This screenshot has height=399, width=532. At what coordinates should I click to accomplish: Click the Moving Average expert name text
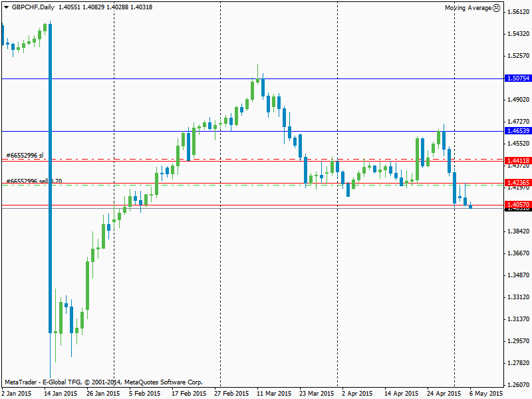pos(468,8)
